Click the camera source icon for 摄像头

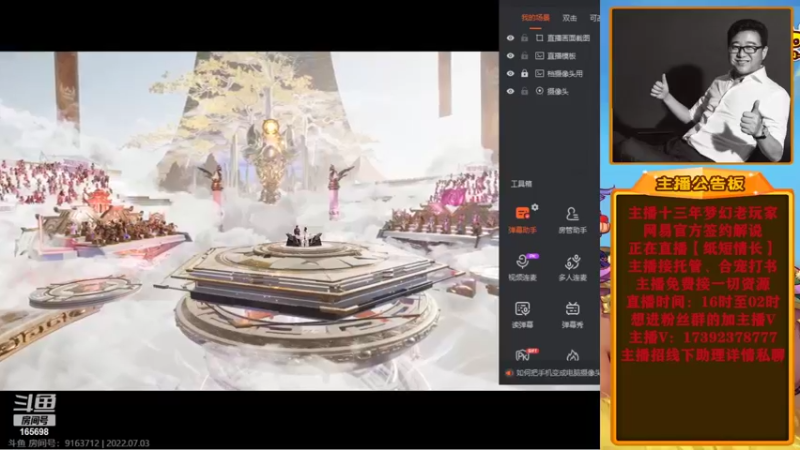click(539, 91)
